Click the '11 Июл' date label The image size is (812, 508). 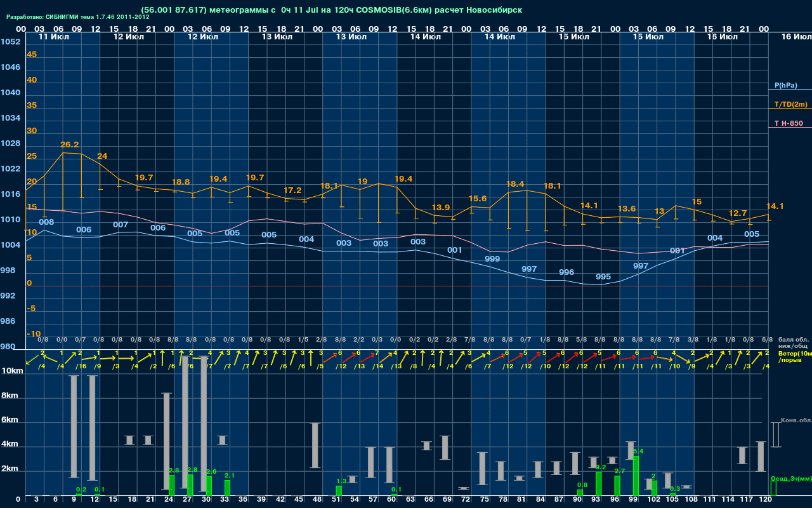[54, 37]
